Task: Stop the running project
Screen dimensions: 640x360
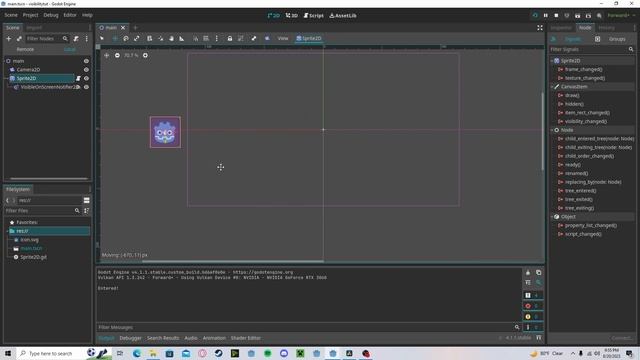Action: pos(556,16)
